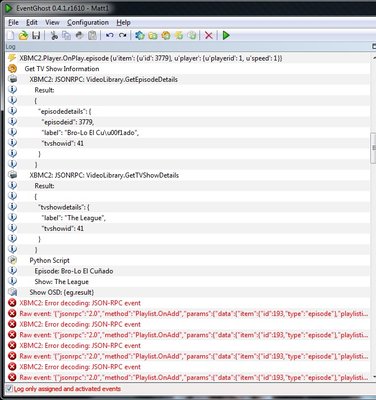Click the log scrollbar down arrow
The height and width of the screenshot is (400, 376).
[x=373, y=377]
